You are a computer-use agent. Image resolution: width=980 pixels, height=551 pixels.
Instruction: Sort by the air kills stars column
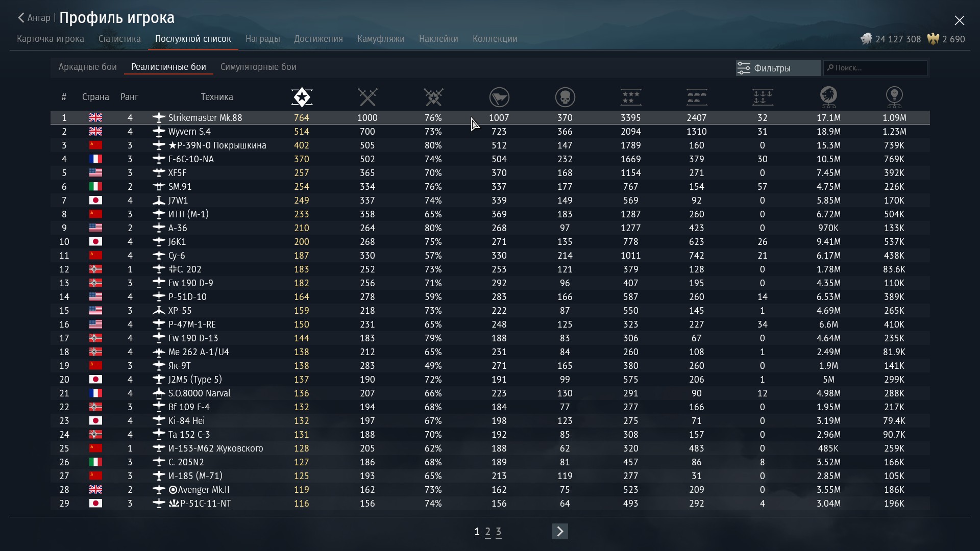[631, 97]
